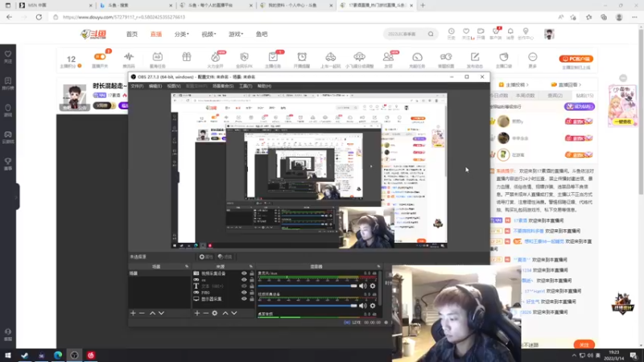The width and height of the screenshot is (644, 362).
Task: Click the gift box icon in Douyu toolbar
Action: click(187, 56)
